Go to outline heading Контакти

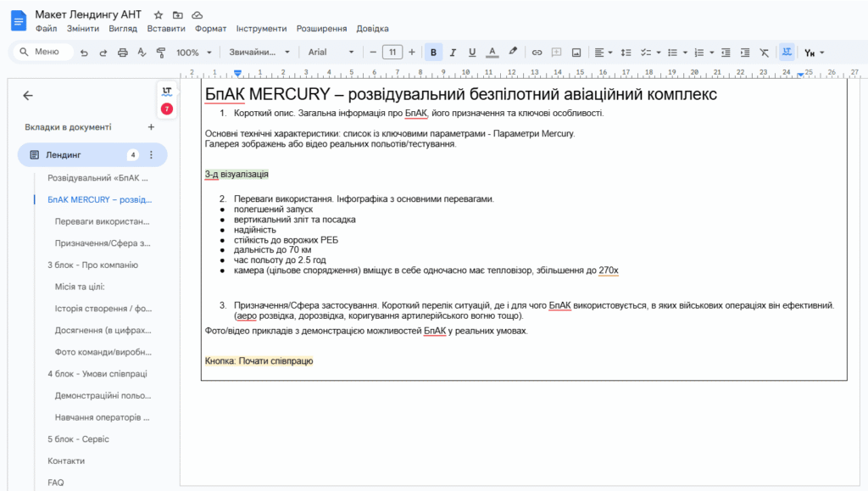66,461
